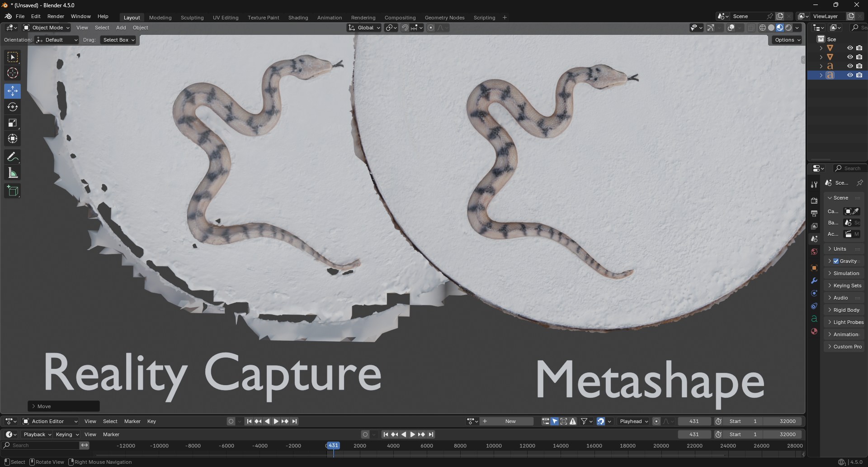Toggle the Gravity checkbox

836,261
